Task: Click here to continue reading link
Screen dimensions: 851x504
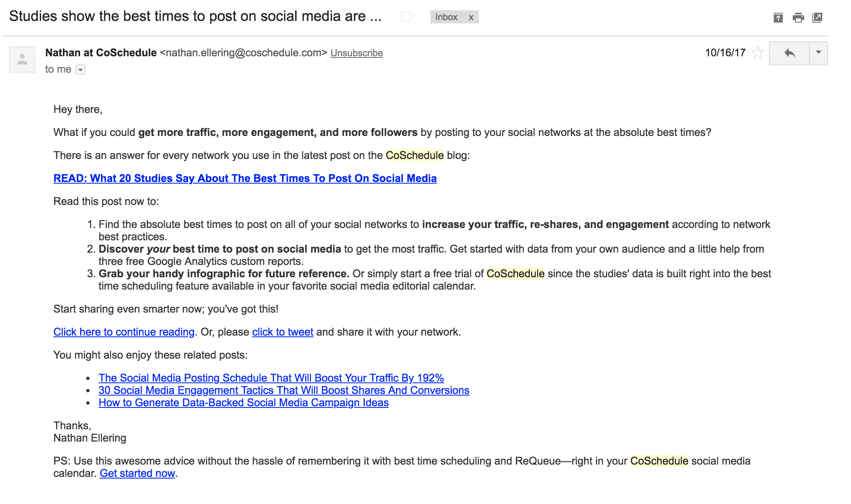Action: (x=124, y=332)
